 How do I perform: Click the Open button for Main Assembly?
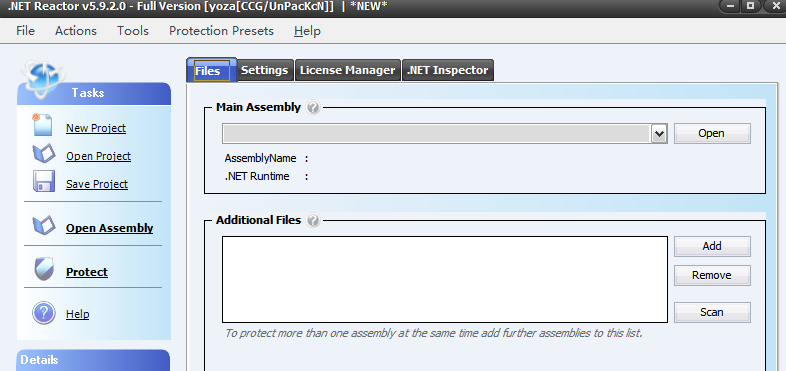coord(712,133)
